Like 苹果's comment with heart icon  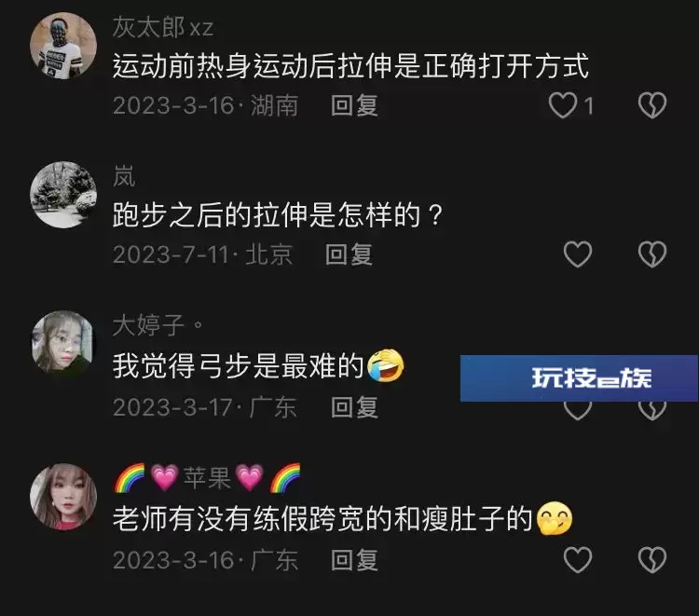pyautogui.click(x=578, y=560)
